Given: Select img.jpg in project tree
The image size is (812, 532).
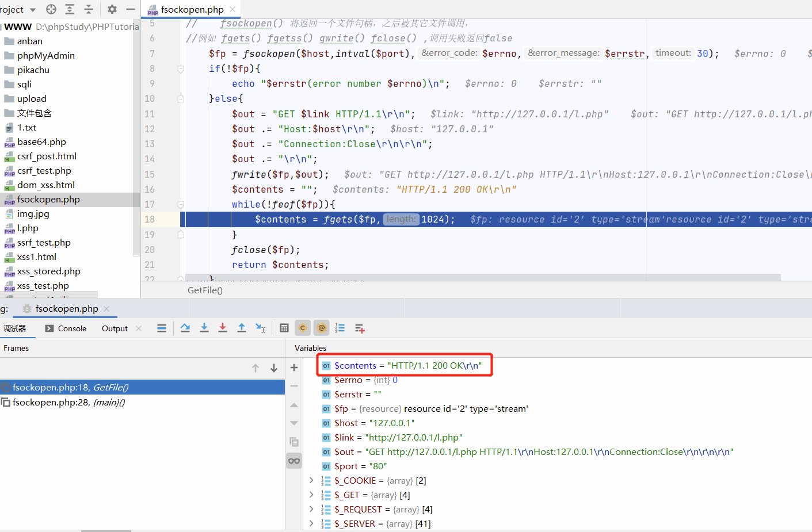Looking at the screenshot, I should tap(33, 213).
